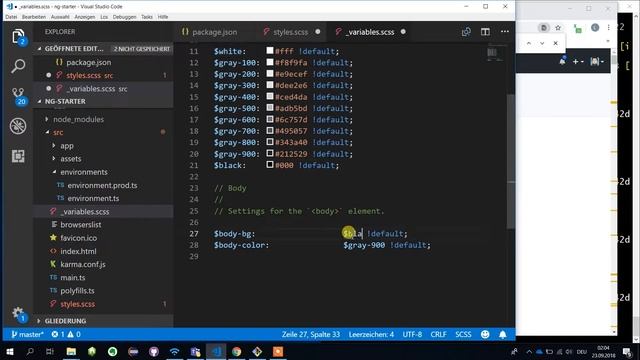This screenshot has width=640, height=360.
Task: Open main.ts in the file tree
Action: point(73,278)
